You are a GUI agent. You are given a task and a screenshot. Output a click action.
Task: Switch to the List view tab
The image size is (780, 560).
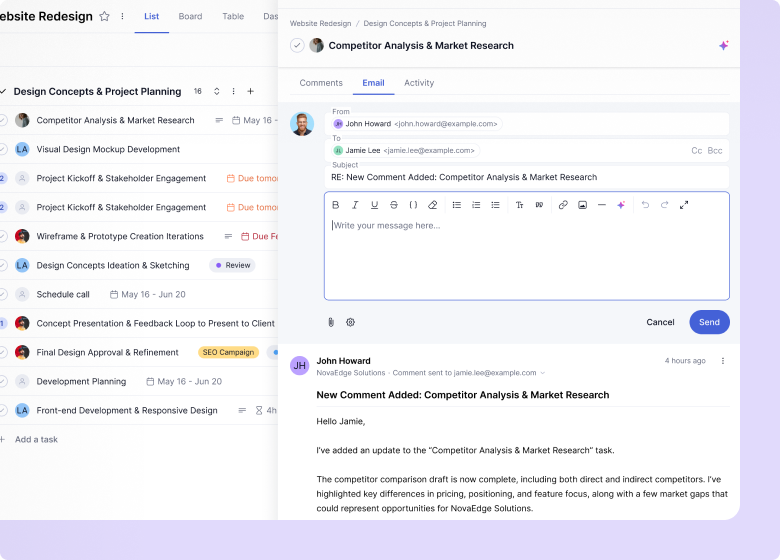[151, 16]
